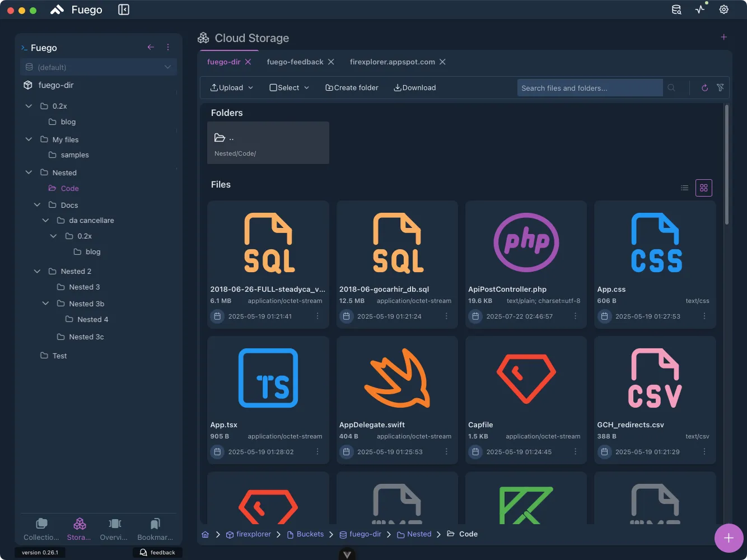Open the Storage panel in bottom sidebar nav
The width and height of the screenshot is (747, 560).
coord(78,526)
